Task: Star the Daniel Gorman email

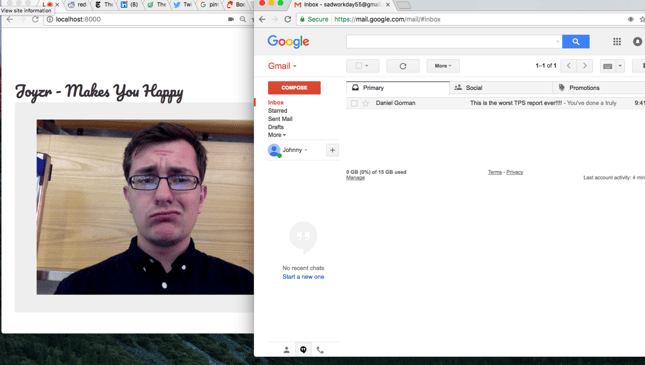Action: (x=365, y=103)
